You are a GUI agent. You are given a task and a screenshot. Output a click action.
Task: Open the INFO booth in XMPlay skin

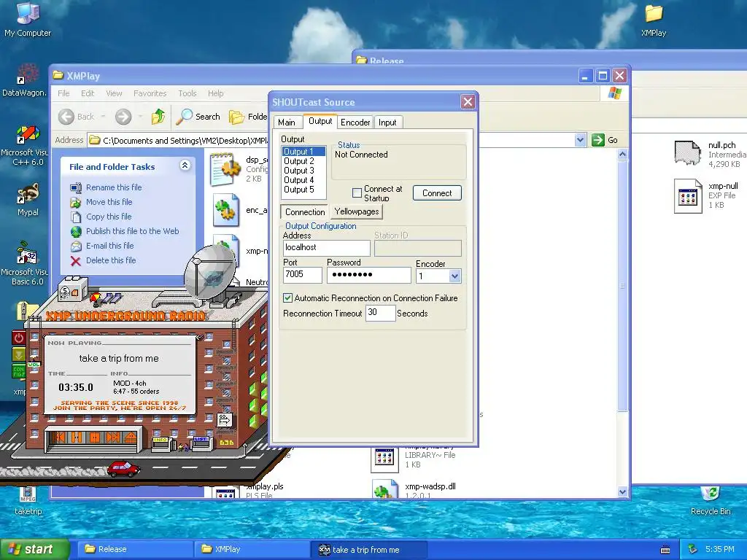(160, 444)
